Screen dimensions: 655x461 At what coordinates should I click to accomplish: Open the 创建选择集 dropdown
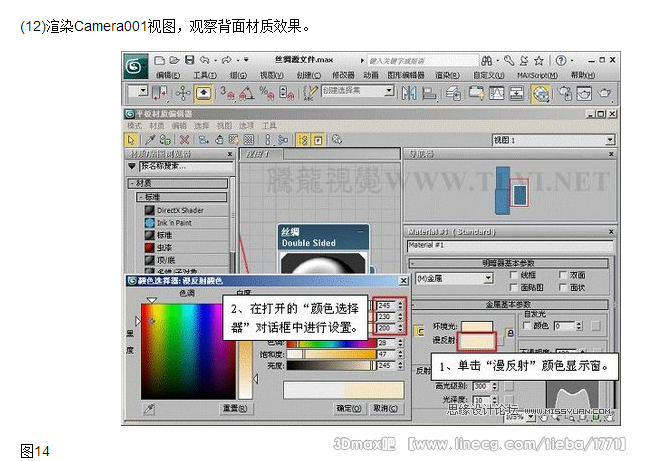pyautogui.click(x=389, y=90)
